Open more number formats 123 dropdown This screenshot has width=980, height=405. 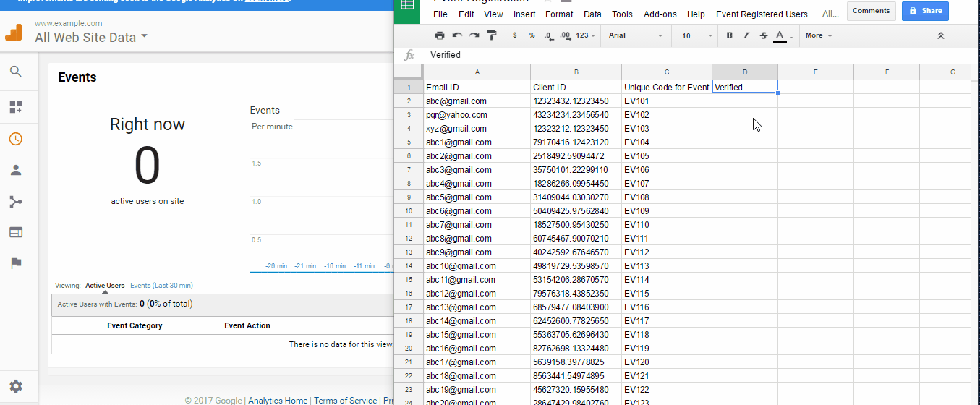click(x=586, y=35)
